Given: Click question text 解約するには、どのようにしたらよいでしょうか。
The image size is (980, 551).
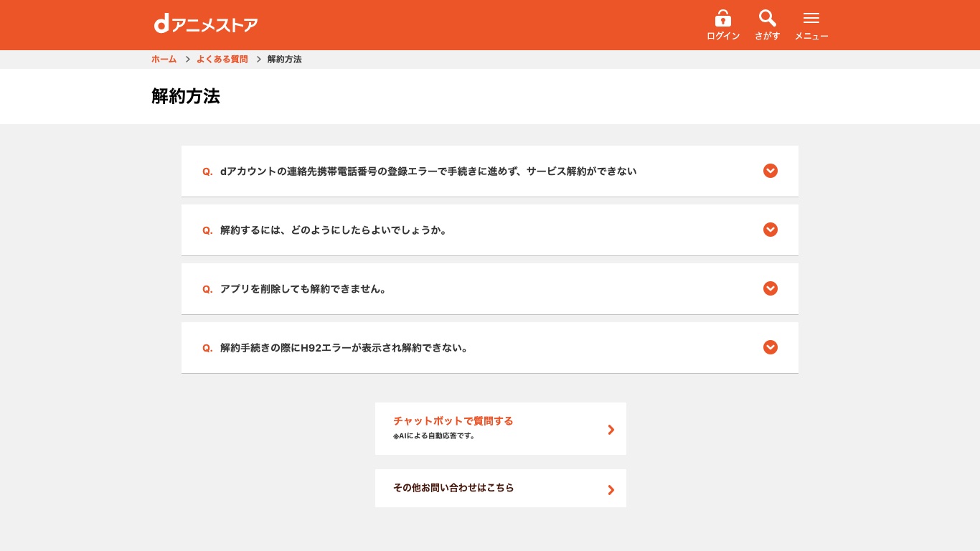Looking at the screenshot, I should 334,230.
